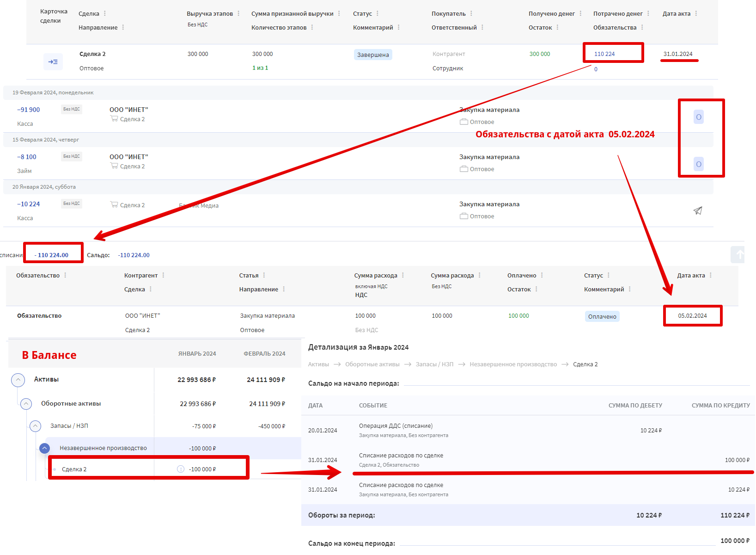Click the Операция ДДС (списание) event
Screen dimensions: 756x555
396,426
